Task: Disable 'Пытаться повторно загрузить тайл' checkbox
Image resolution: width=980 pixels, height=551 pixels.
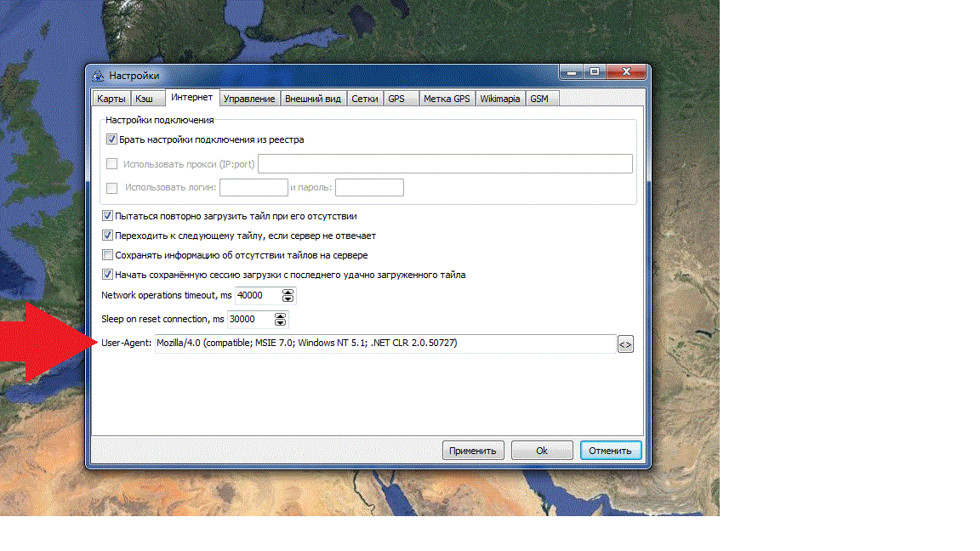Action: coord(108,216)
